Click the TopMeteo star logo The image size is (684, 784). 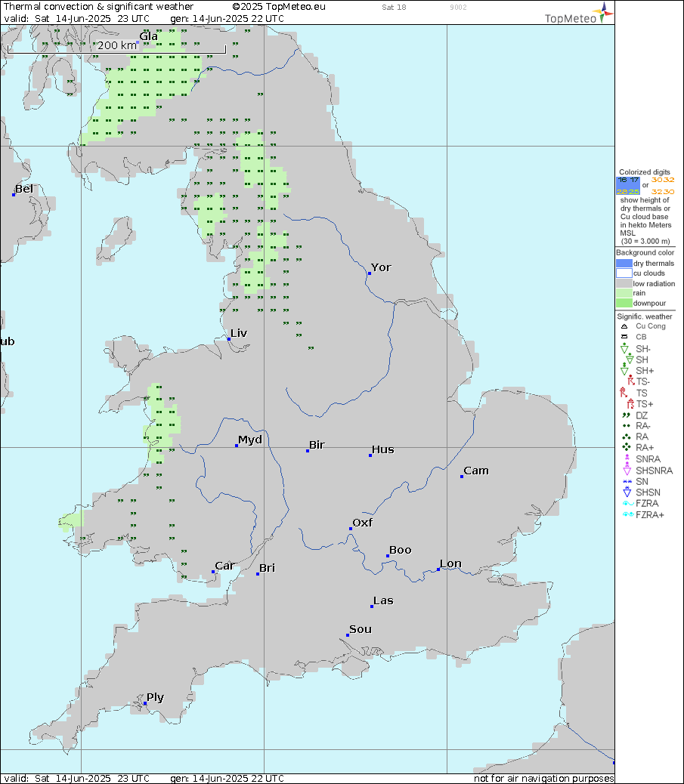pos(603,11)
